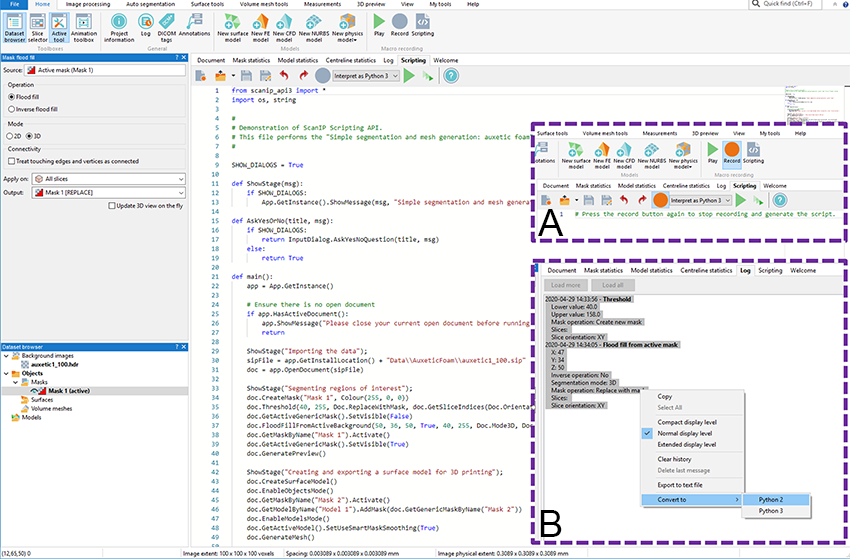The width and height of the screenshot is (850, 559).
Task: Collapse the Masks tree node
Action: tap(15, 380)
